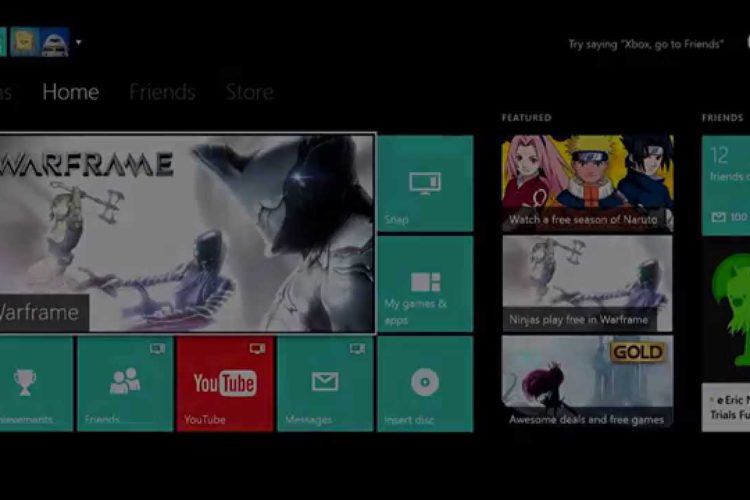Select the car gamer profile picture
Viewport: 750px width, 500px height.
click(54, 42)
